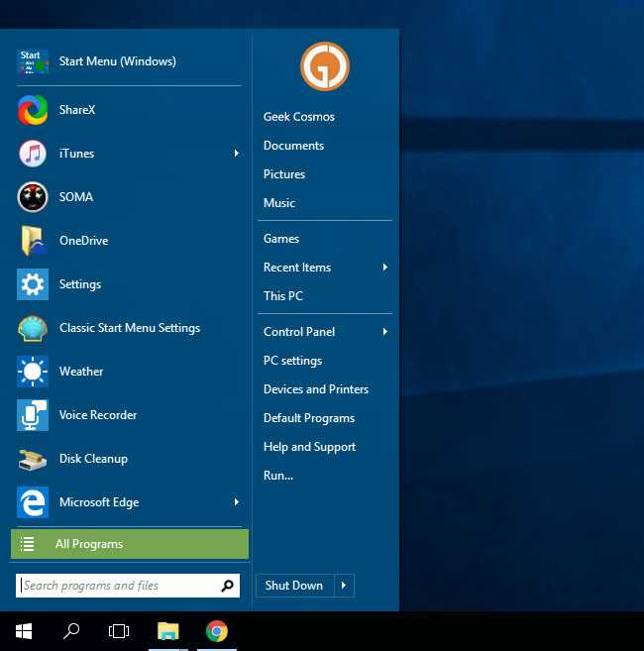The width and height of the screenshot is (644, 651).
Task: Expand the Microsoft Edge jump list arrow
Action: pos(236,502)
